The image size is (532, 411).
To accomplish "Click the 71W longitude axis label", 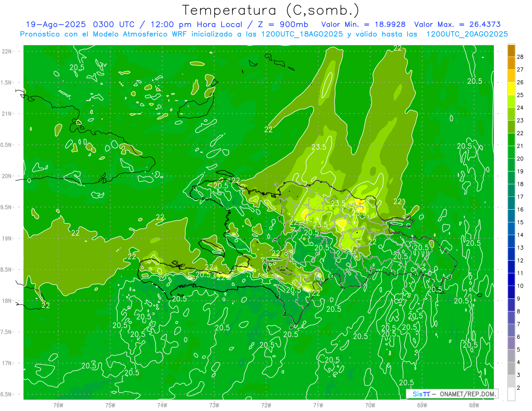I will 318,405.
